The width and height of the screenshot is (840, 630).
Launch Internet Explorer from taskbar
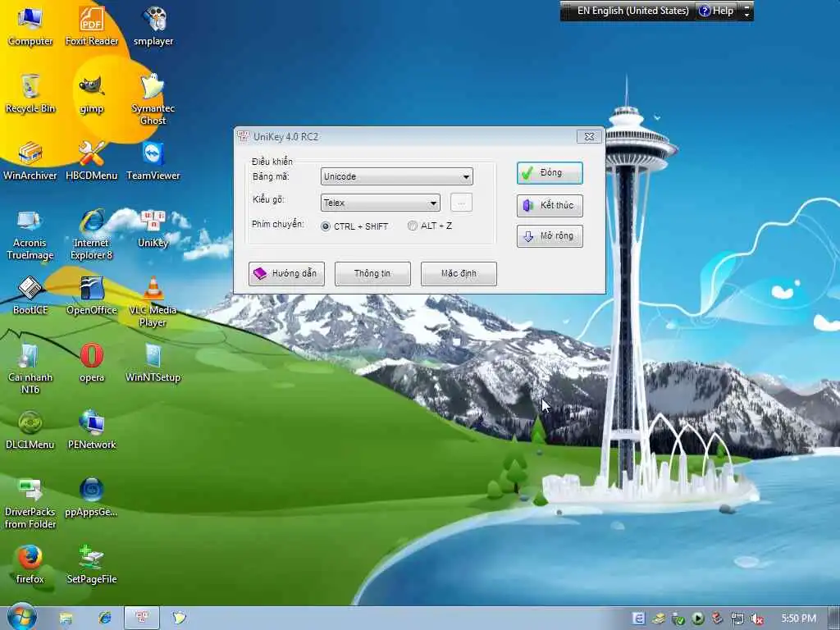click(x=104, y=619)
